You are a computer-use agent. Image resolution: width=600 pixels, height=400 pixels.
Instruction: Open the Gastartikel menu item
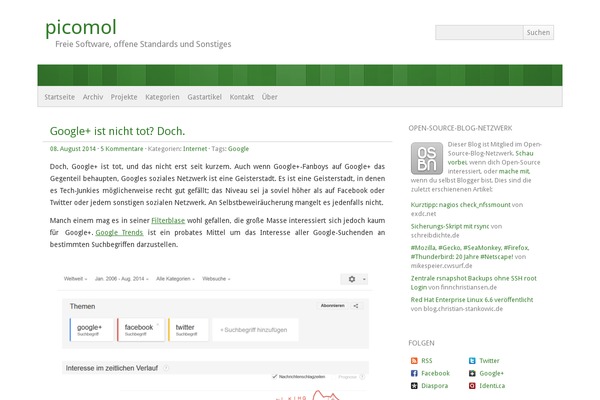click(204, 97)
